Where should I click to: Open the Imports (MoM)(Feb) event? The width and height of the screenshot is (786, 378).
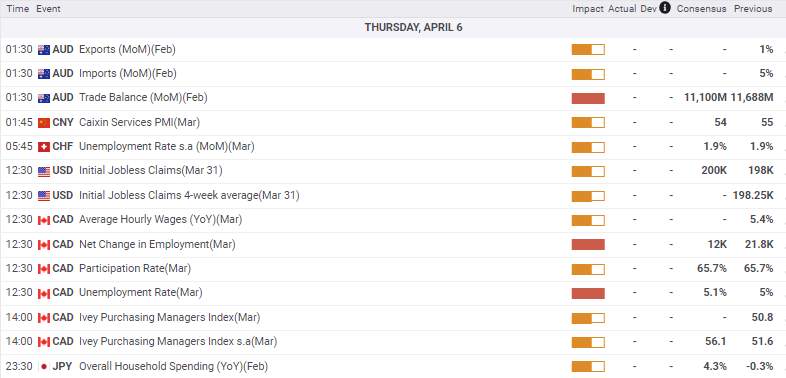click(x=128, y=74)
